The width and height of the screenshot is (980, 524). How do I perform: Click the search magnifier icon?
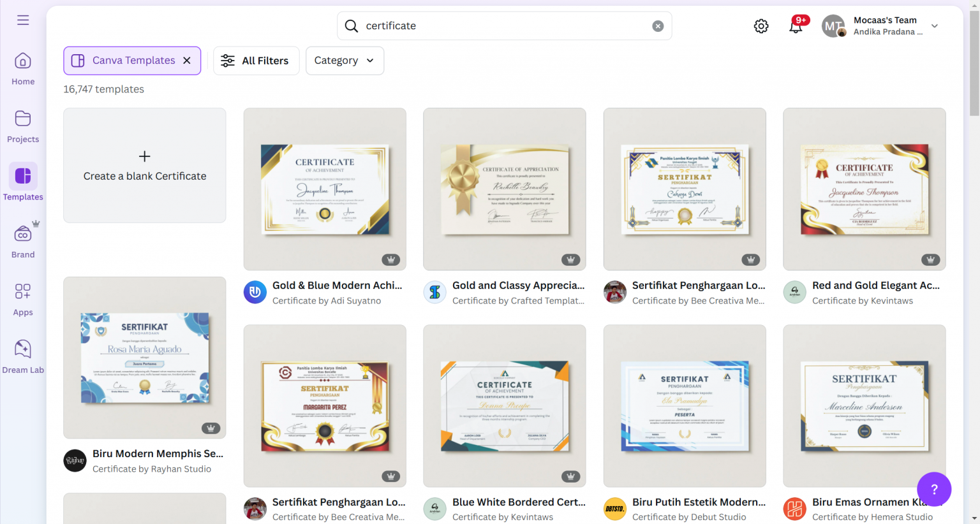pos(352,26)
